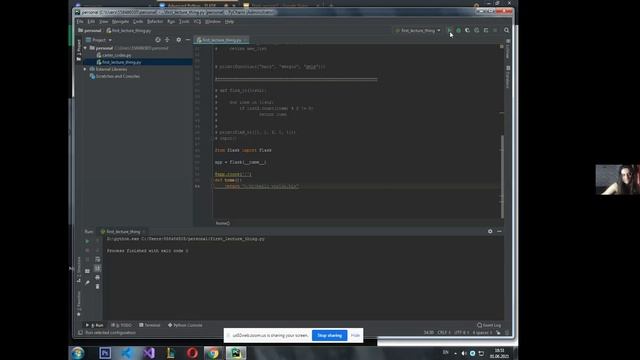Click the webcam video thumbnail
The height and width of the screenshot is (360, 640).
(618, 180)
